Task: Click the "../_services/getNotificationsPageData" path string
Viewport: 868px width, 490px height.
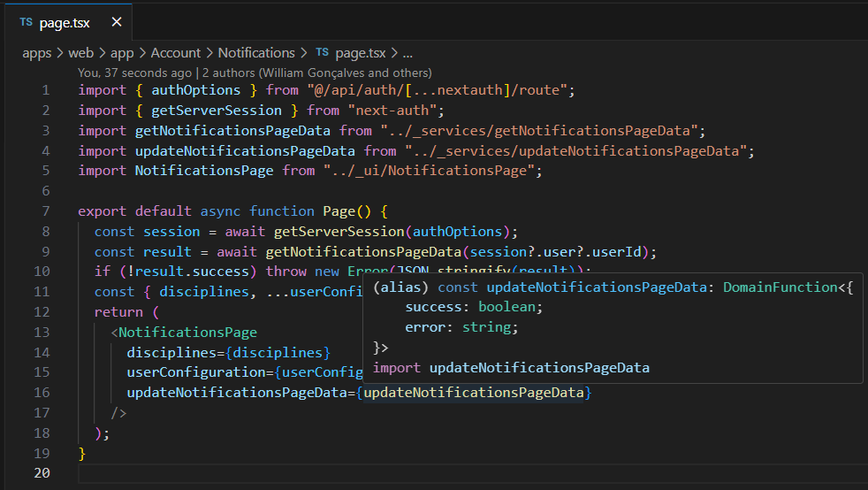Action: click(x=539, y=131)
